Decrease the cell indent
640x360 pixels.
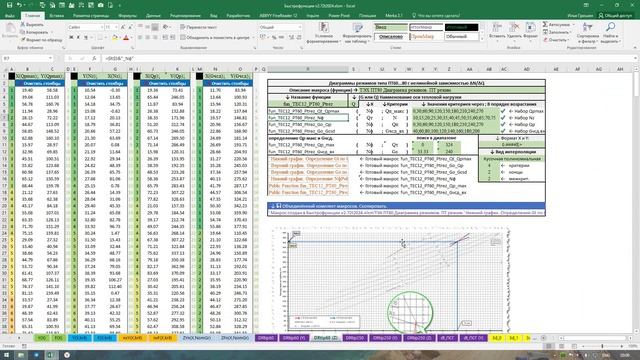[x=165, y=37]
